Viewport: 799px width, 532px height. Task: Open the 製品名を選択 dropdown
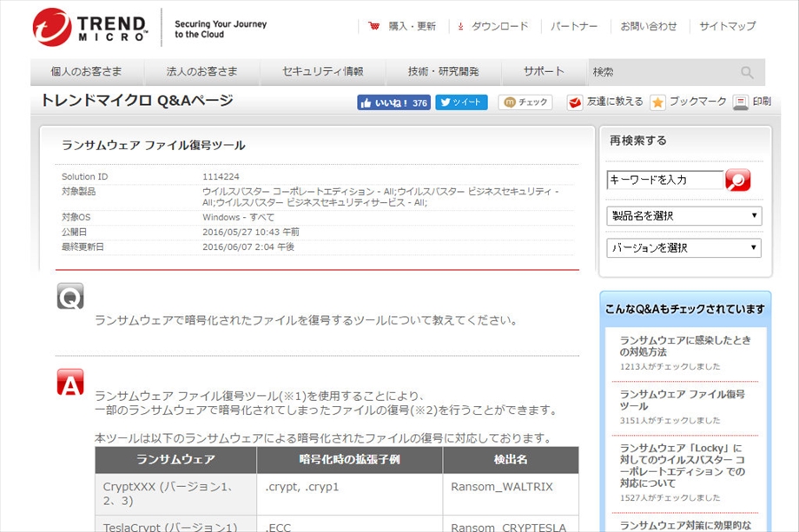click(x=683, y=216)
